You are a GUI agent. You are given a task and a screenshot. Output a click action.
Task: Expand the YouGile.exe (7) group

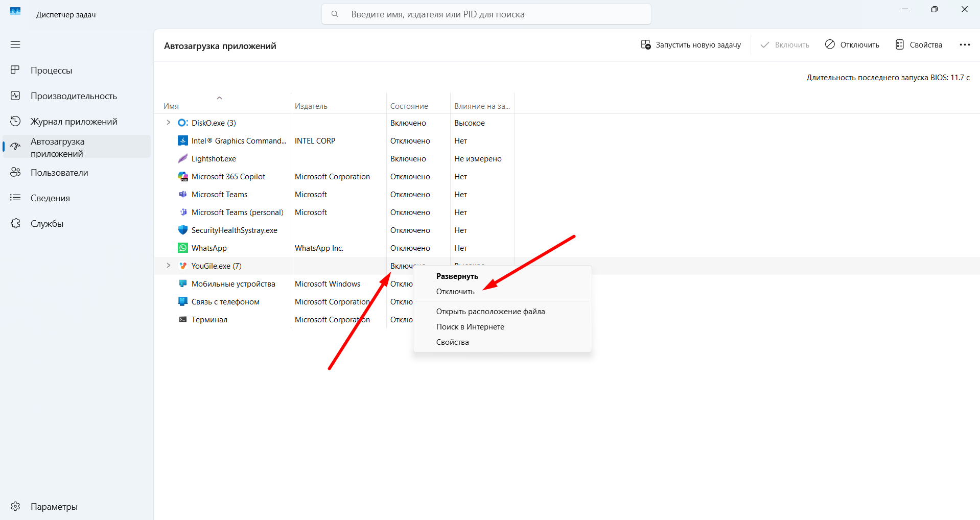[168, 266]
